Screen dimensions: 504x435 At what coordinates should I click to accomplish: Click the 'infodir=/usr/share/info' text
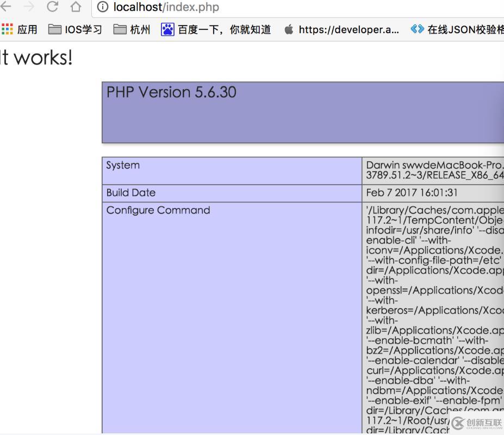(x=420, y=230)
